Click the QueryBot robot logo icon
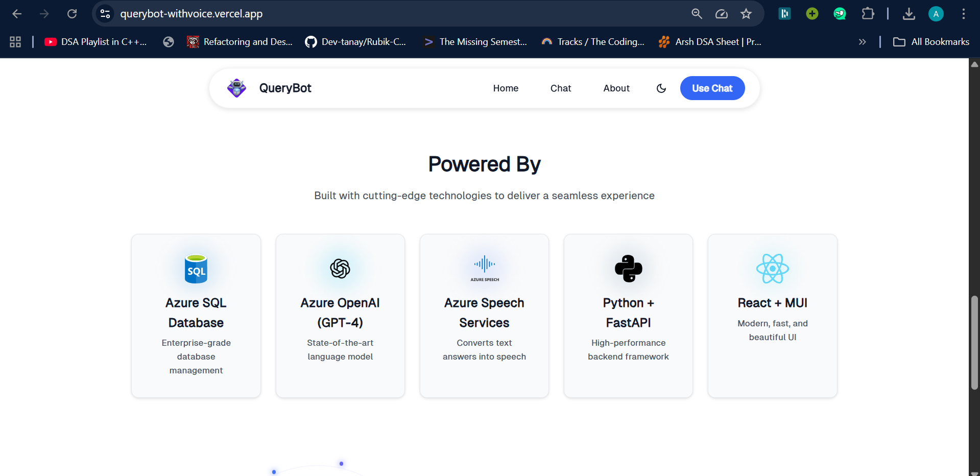 [x=236, y=88]
